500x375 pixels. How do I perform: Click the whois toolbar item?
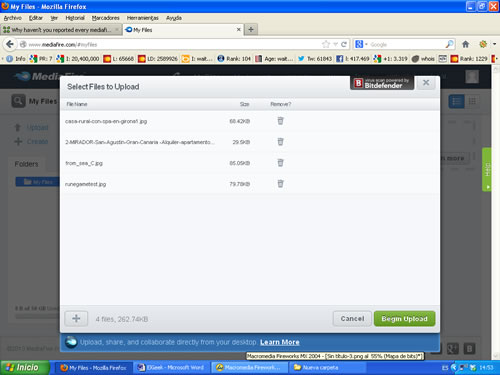423,59
